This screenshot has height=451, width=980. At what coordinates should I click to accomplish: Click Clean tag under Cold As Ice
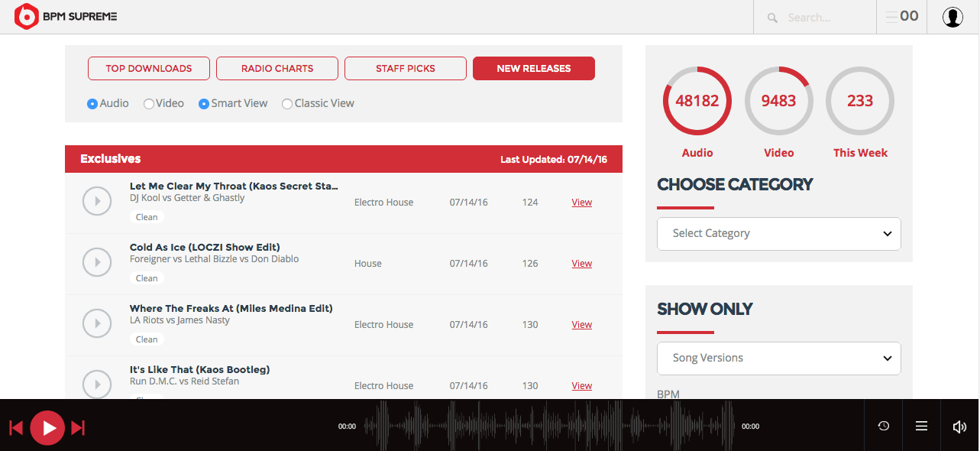tap(147, 278)
